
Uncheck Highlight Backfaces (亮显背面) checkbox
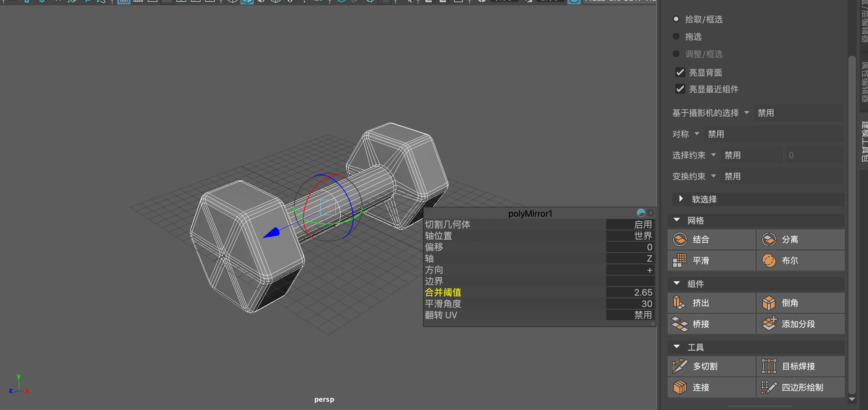(x=680, y=72)
